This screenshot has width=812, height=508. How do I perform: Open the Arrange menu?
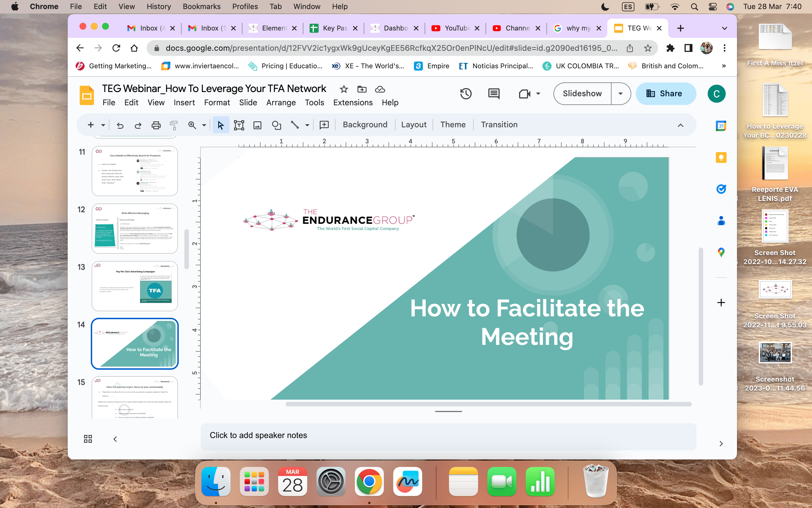281,102
